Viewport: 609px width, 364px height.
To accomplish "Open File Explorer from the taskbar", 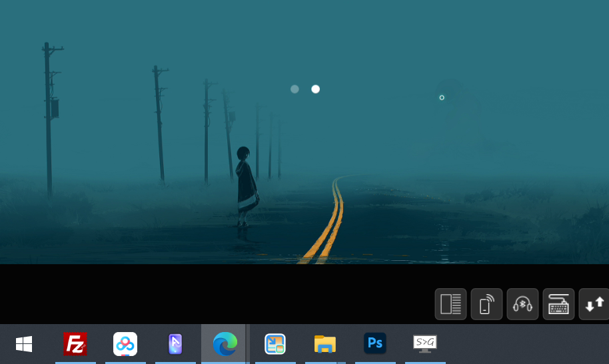I will click(x=325, y=344).
